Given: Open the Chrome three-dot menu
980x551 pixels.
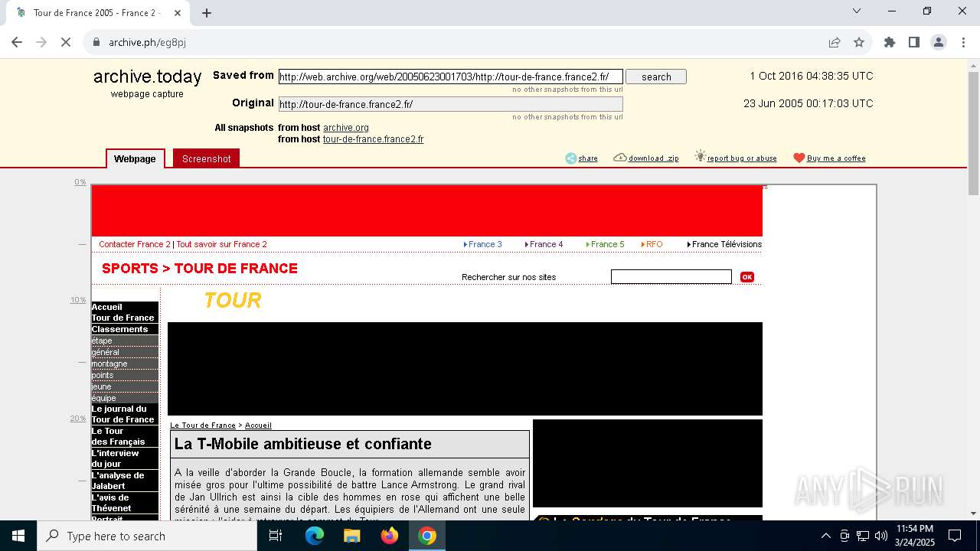Looking at the screenshot, I should coord(963,42).
